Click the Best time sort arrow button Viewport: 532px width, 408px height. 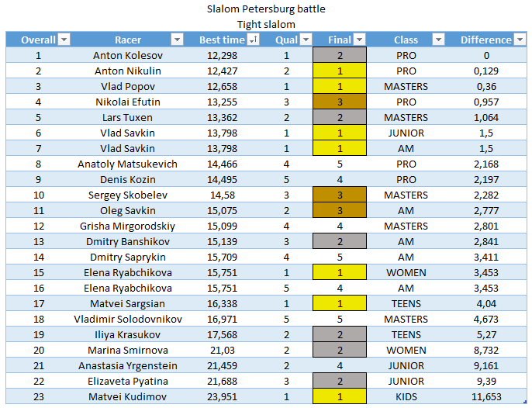253,40
